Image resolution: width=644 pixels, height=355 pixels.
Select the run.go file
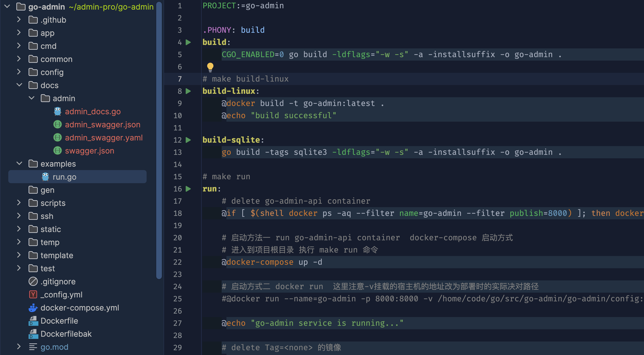pos(77,177)
